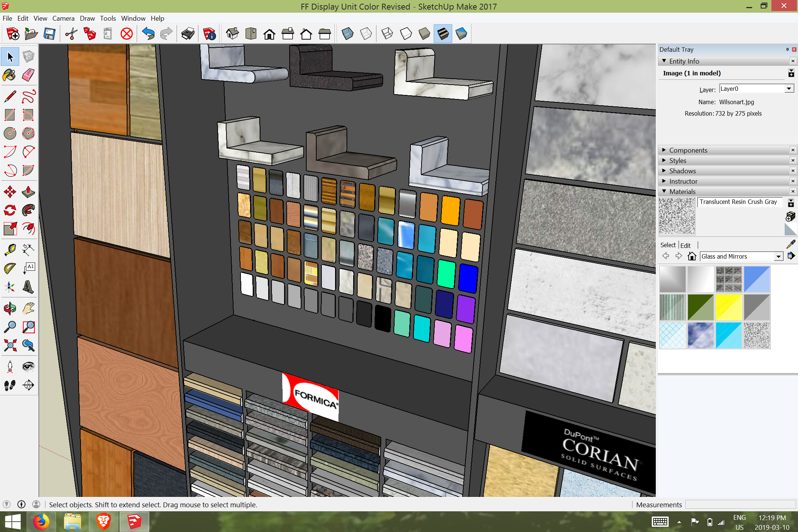This screenshot has width=798, height=532.
Task: Select the Paint Bucket tool
Action: [10, 75]
